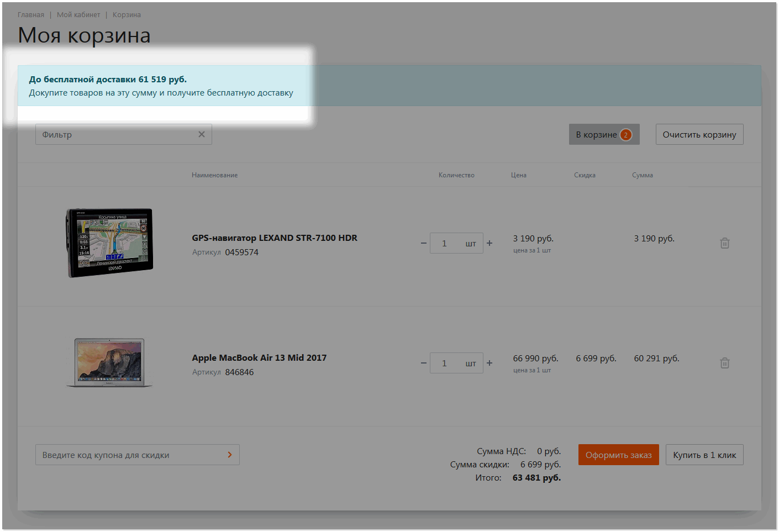
Task: Click the Сумма скидки 6 699 руб. line
Action: [506, 465]
